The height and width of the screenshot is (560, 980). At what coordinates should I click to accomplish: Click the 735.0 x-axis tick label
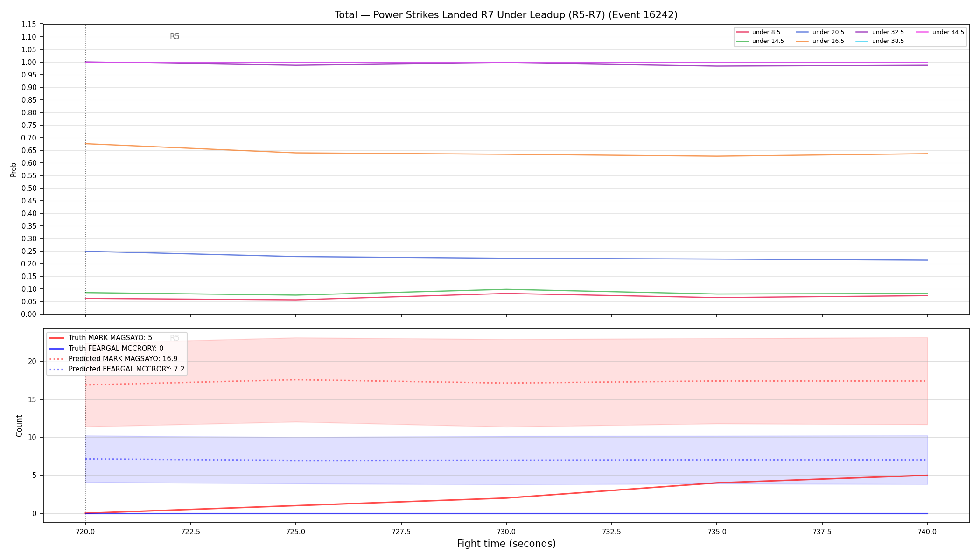pos(717,532)
